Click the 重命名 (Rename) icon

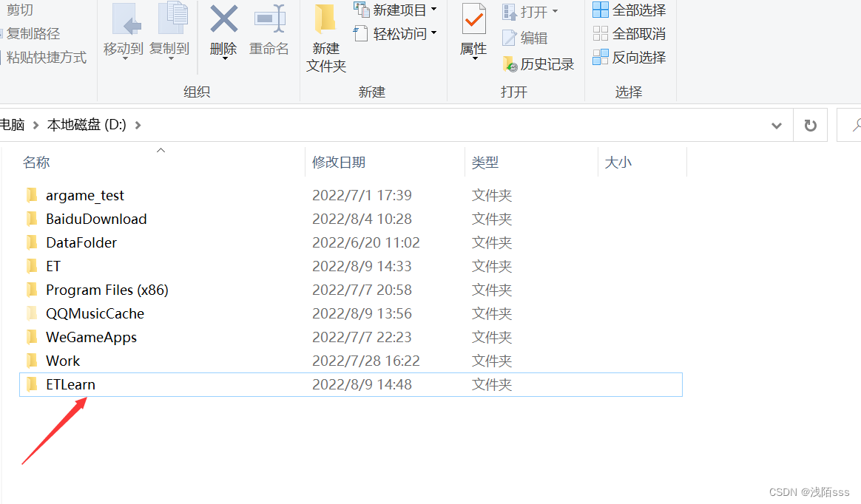click(x=268, y=31)
